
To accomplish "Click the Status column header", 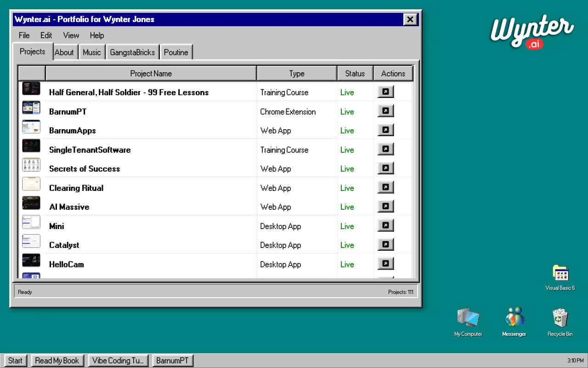I will point(355,74).
